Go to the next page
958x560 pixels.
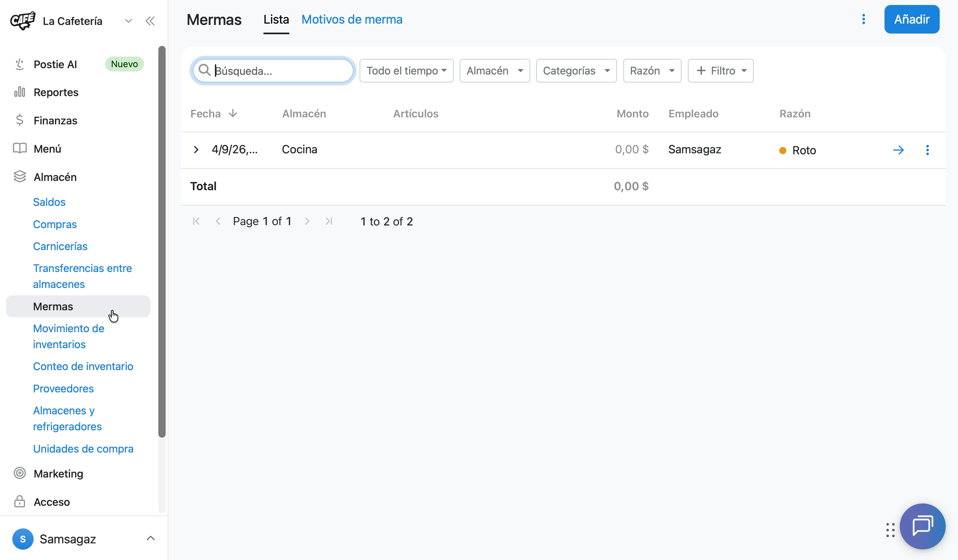pos(307,221)
